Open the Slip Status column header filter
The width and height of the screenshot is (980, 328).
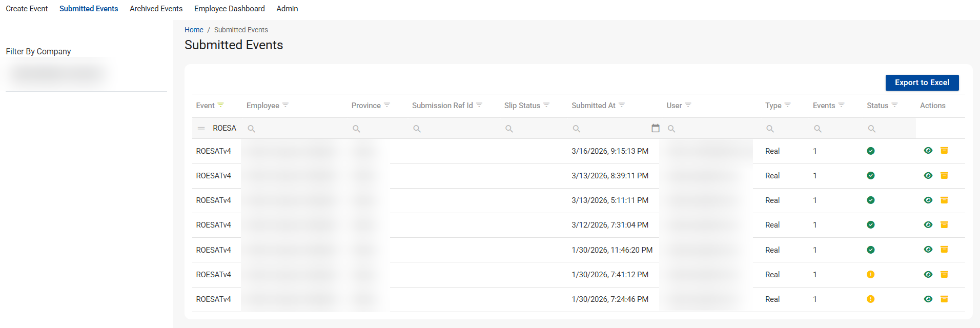pyautogui.click(x=546, y=105)
